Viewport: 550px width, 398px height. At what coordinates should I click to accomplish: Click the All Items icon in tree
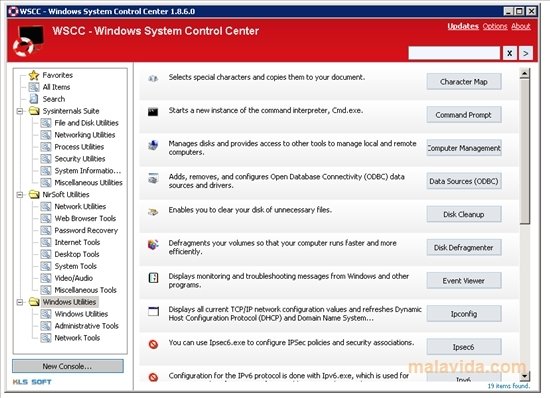[x=34, y=87]
